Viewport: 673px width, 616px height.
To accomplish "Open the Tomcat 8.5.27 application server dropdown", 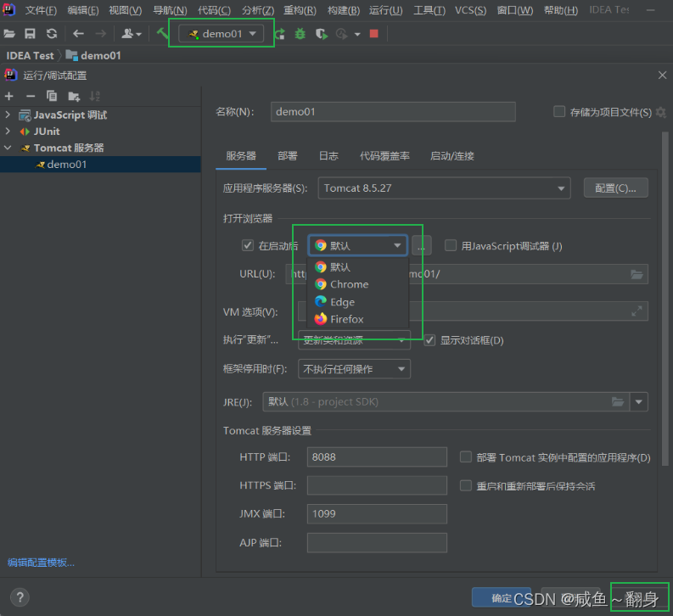I will tap(444, 188).
